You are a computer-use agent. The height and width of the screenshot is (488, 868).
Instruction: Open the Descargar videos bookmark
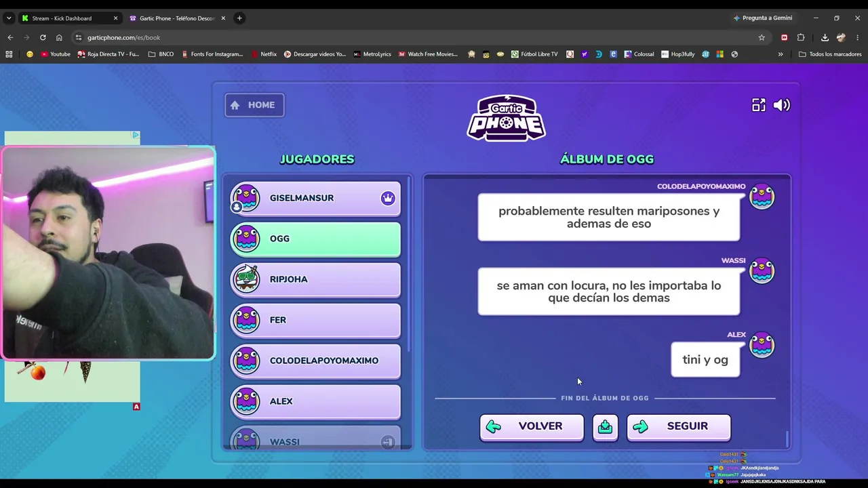pos(315,54)
